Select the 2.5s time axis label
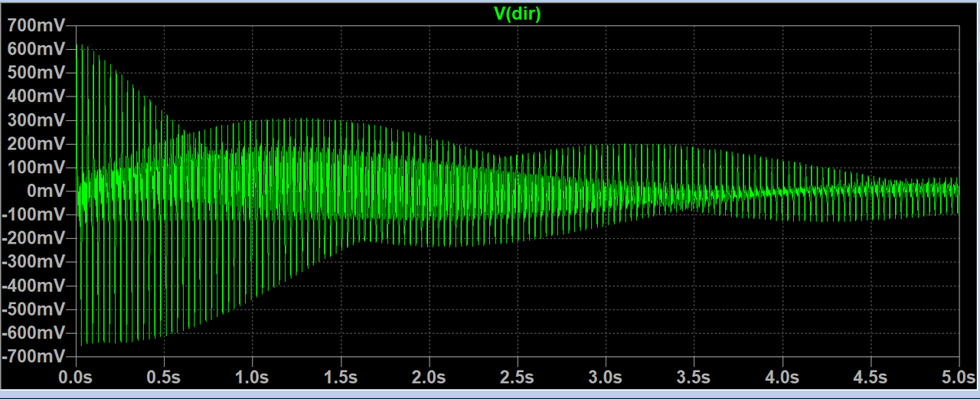Image resolution: width=980 pixels, height=399 pixels. [518, 378]
